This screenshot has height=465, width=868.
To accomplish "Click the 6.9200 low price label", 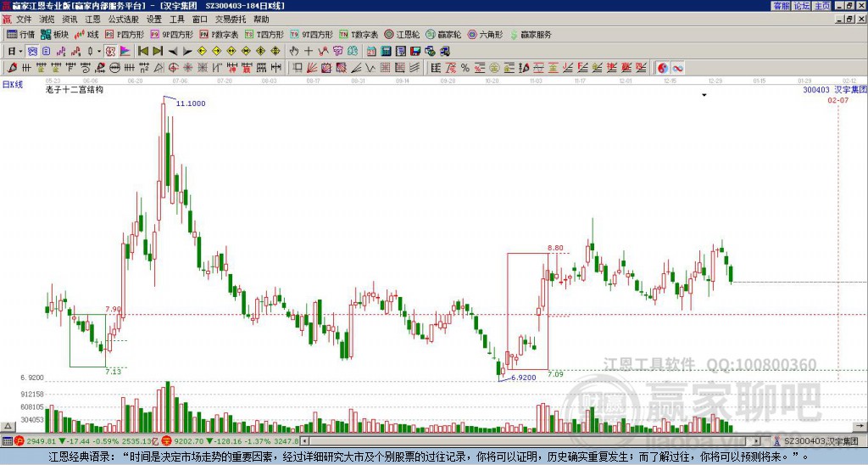I will click(523, 378).
